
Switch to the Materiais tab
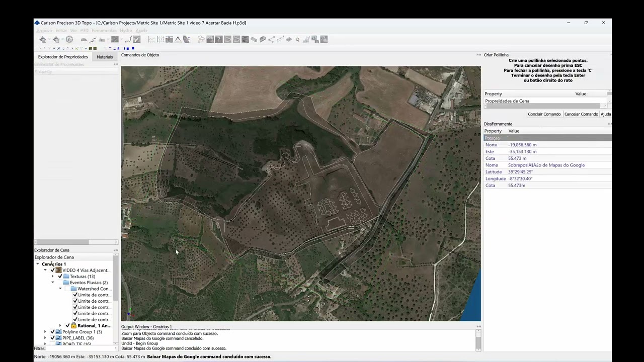tap(105, 57)
